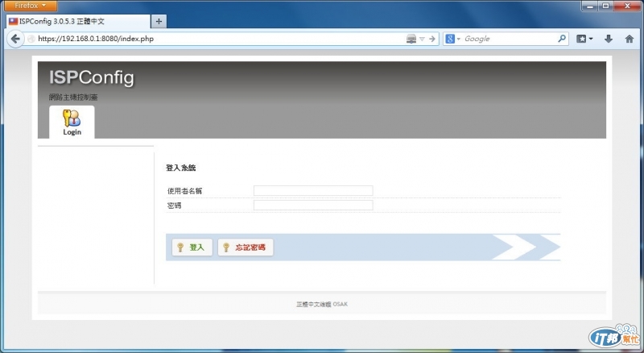
Task: Click the 密碼 label text
Action: [x=174, y=206]
